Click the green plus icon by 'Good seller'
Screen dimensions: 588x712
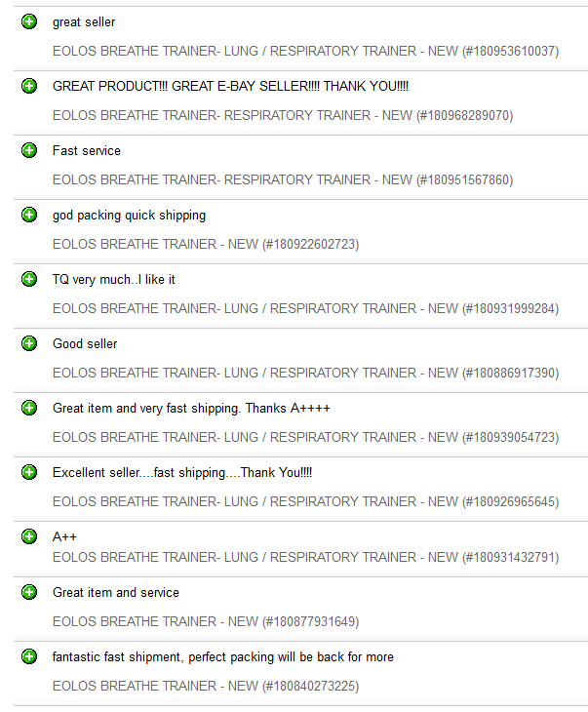pos(29,343)
